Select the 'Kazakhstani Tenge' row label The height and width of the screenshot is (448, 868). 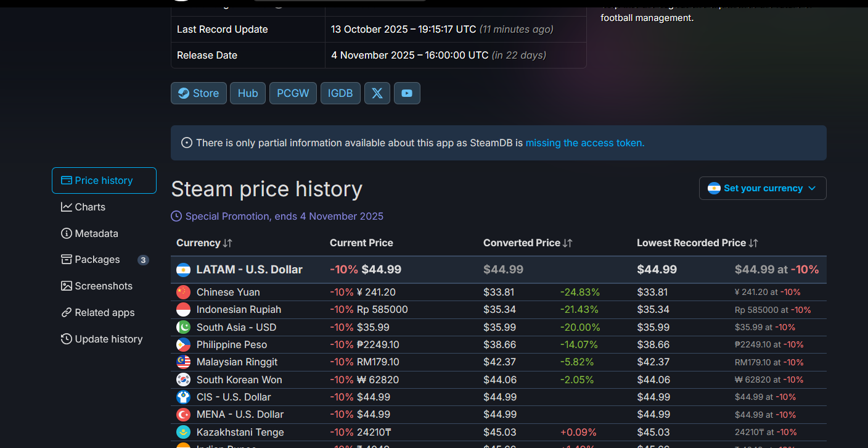click(x=240, y=432)
